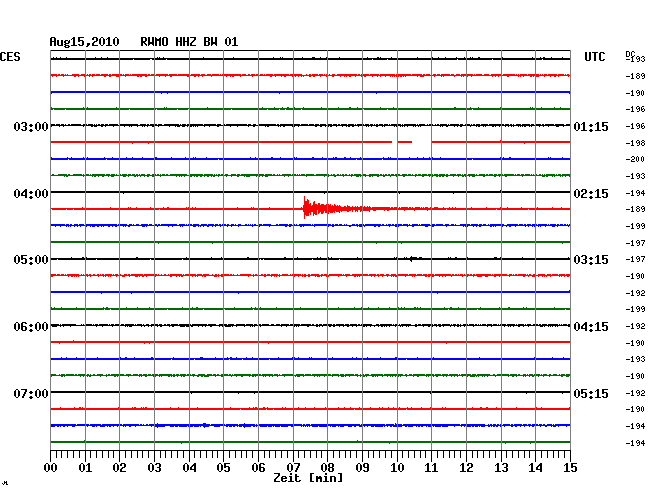The width and height of the screenshot is (650, 494).
Task: Click minute label 04 on the Zeit axis
Action: (x=189, y=468)
